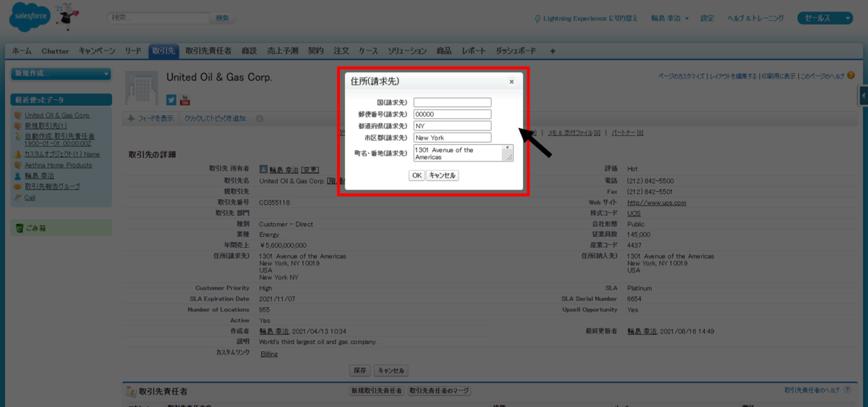Click the recycle bin icon in sidebar
Screen dimensions: 868x407
coord(20,228)
